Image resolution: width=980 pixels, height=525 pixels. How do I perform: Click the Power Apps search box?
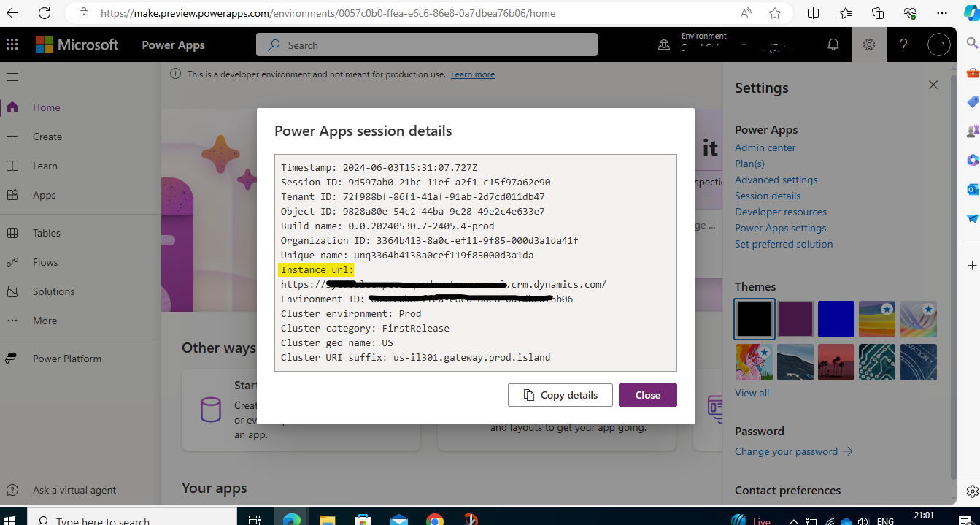[427, 45]
